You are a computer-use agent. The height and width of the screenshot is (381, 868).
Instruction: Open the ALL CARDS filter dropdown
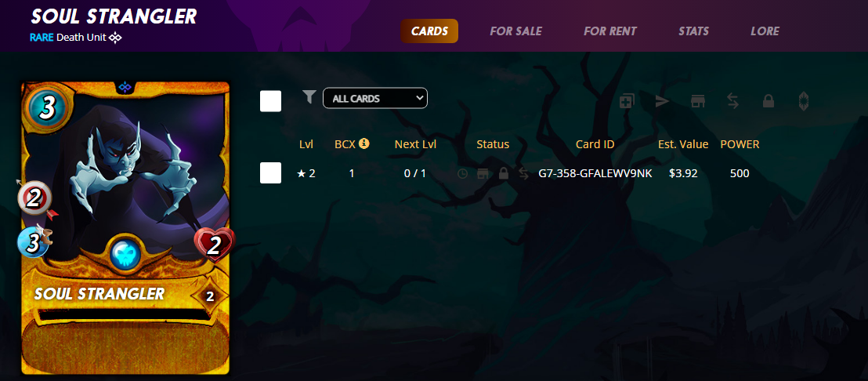(374, 98)
